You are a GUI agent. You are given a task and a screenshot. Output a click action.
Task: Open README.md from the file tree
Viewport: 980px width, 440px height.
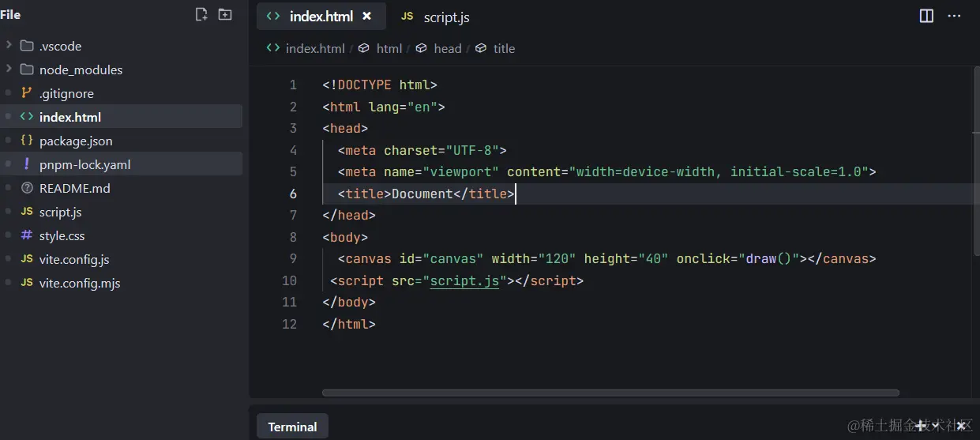click(x=74, y=188)
